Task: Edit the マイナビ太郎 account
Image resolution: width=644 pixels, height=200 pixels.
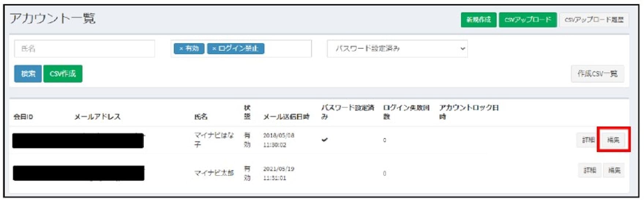Action: coord(614,170)
